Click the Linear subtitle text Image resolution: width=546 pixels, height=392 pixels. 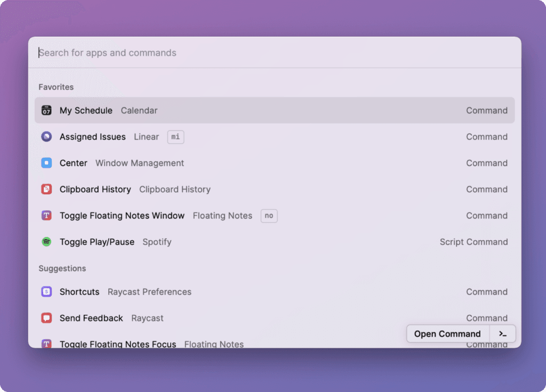tap(146, 137)
